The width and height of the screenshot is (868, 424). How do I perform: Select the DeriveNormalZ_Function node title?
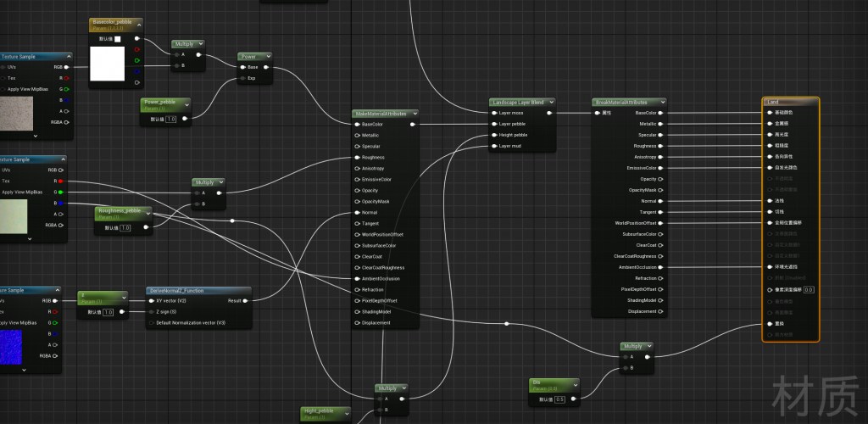(176, 291)
